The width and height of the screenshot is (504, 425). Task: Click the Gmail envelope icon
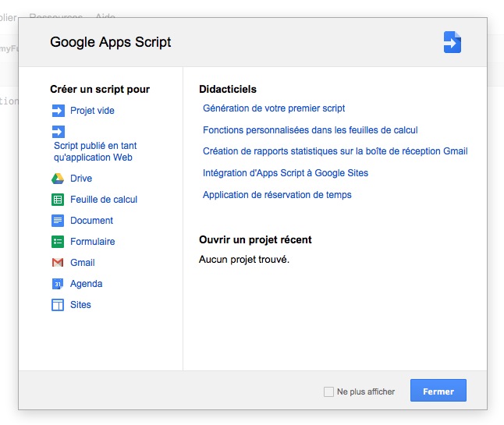click(58, 263)
